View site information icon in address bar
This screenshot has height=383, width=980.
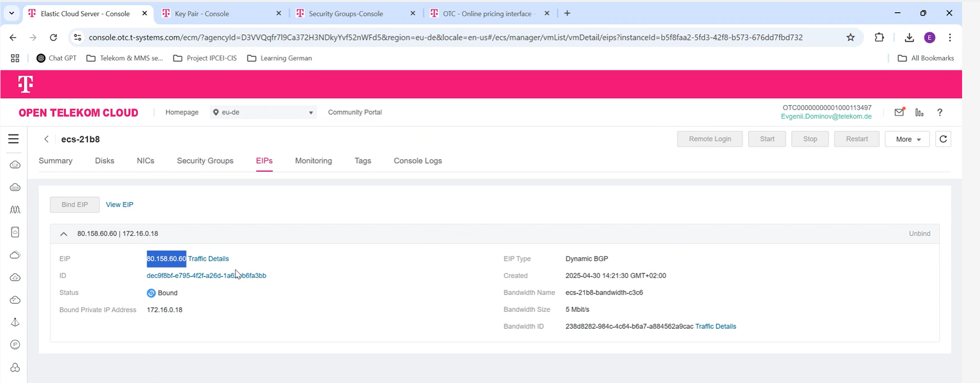78,38
